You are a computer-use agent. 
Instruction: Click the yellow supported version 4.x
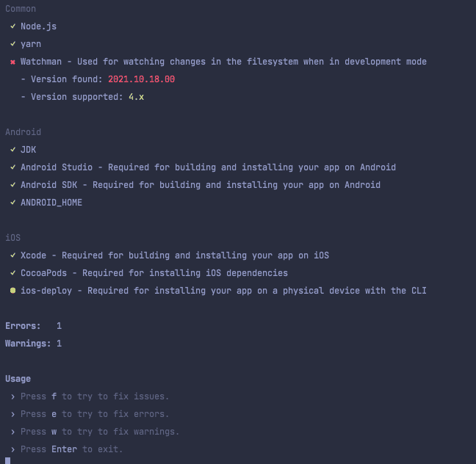click(136, 97)
